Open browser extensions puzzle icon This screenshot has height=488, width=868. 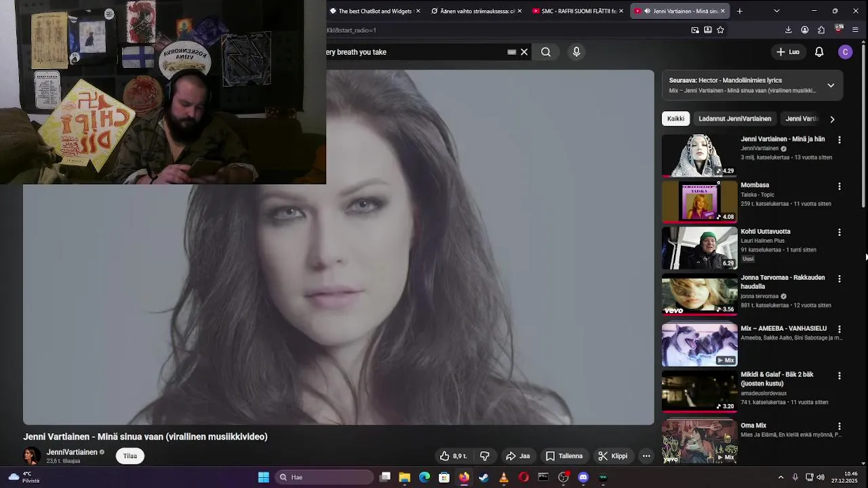pos(821,30)
